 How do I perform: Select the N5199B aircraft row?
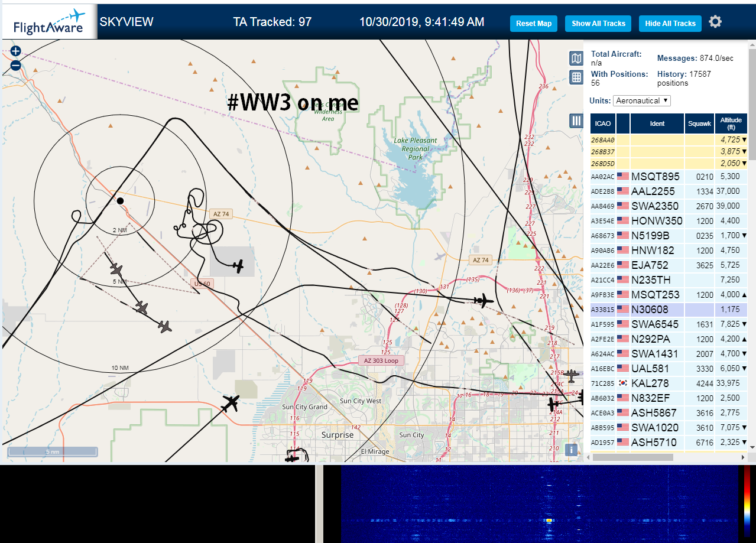(x=669, y=235)
